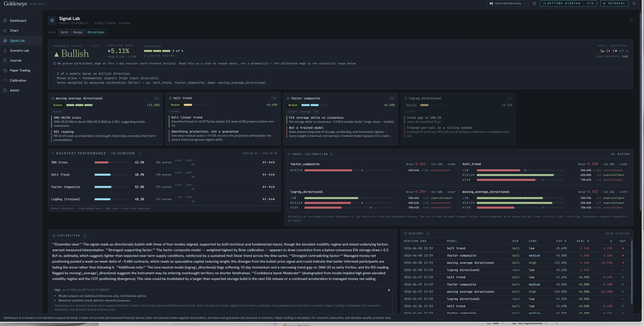Click closes tag on moving average card
The height and width of the screenshot is (326, 644).
pyautogui.click(x=57, y=112)
